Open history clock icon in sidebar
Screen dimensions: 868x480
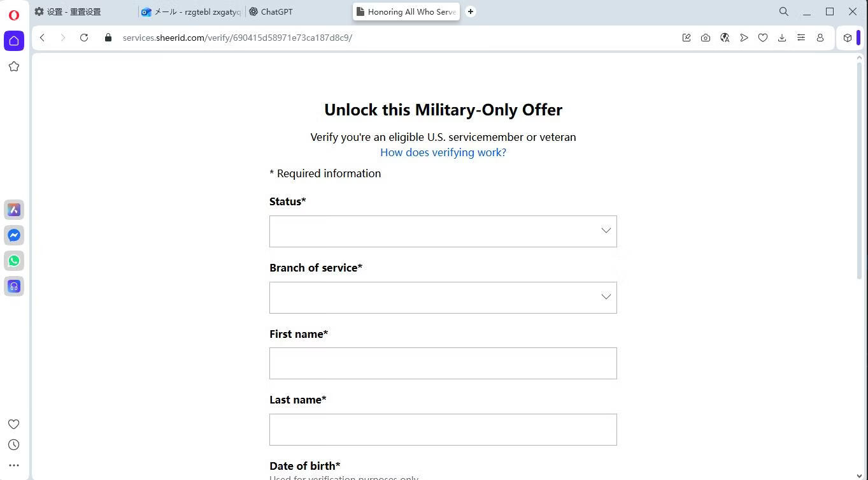[x=13, y=445]
